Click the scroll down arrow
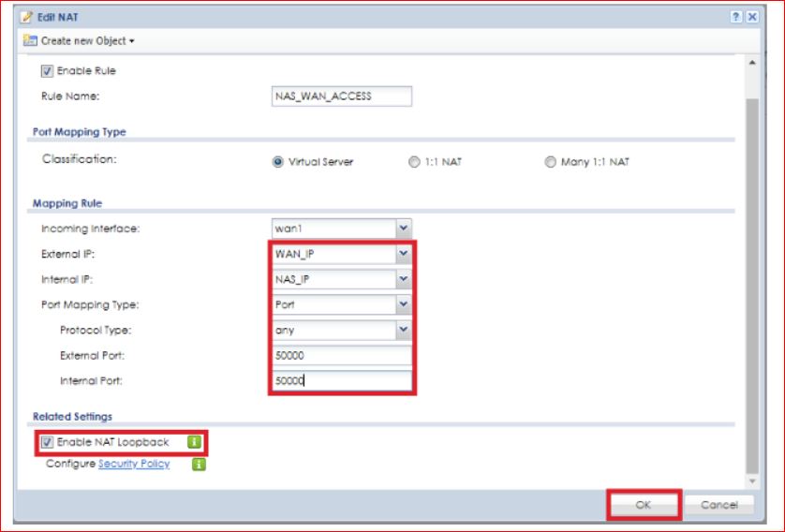Viewport: 785px width, 532px height. pyautogui.click(x=752, y=481)
